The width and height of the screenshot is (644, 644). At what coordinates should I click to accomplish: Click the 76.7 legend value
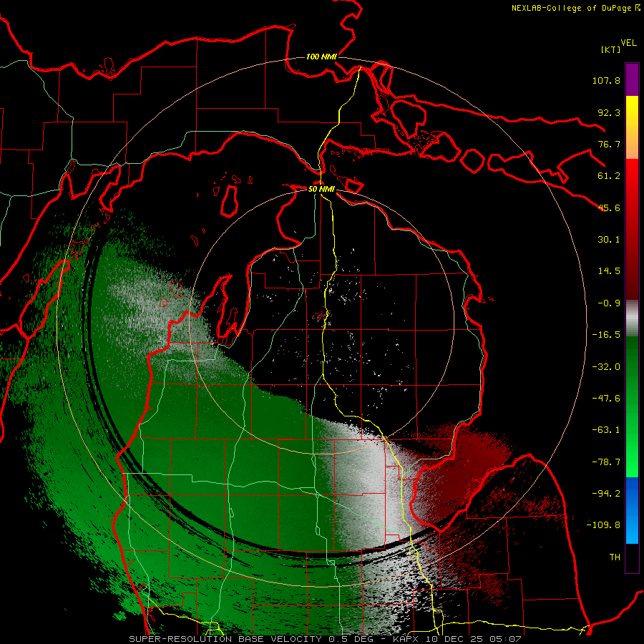pos(609,144)
